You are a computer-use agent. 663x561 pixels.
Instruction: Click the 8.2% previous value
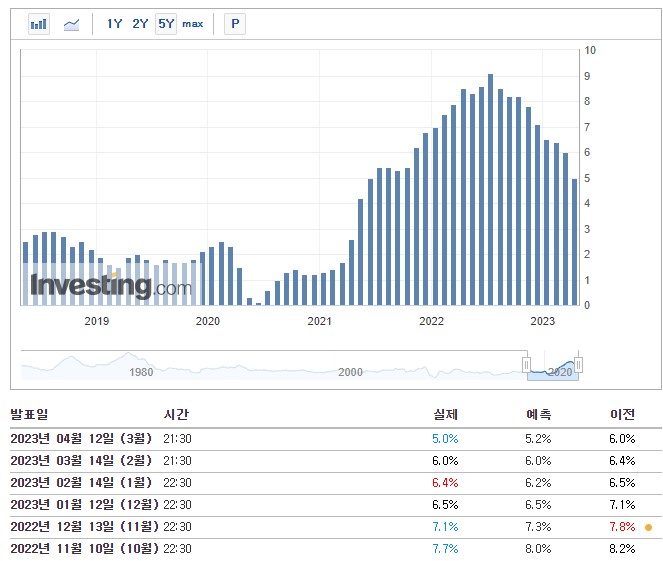[x=622, y=549]
